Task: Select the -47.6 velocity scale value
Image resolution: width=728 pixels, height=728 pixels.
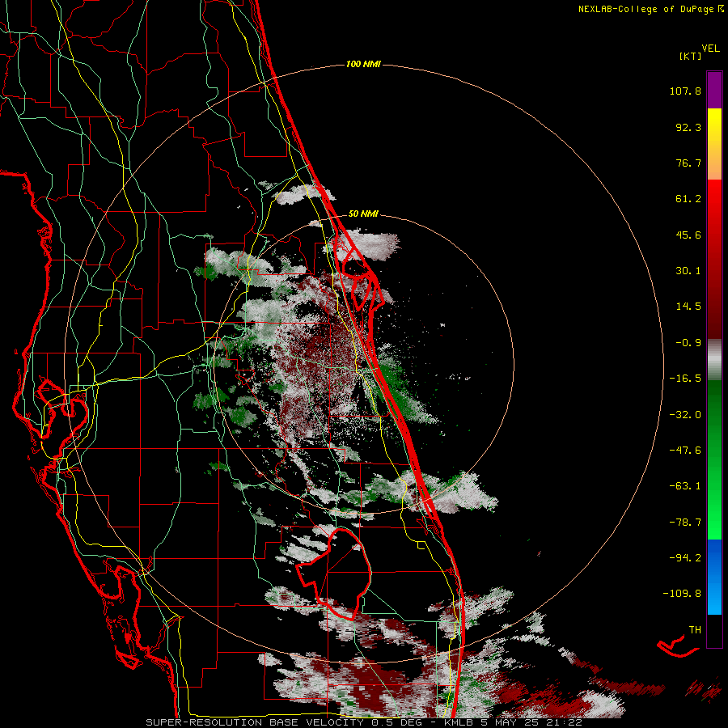Action: pos(685,451)
